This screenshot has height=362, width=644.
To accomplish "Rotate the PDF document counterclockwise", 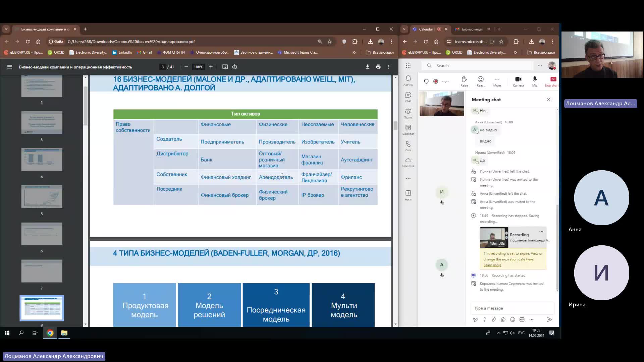I will [x=234, y=67].
